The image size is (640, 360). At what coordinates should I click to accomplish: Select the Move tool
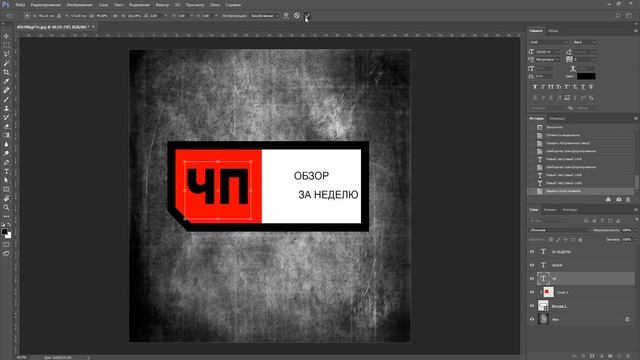pyautogui.click(x=6, y=36)
